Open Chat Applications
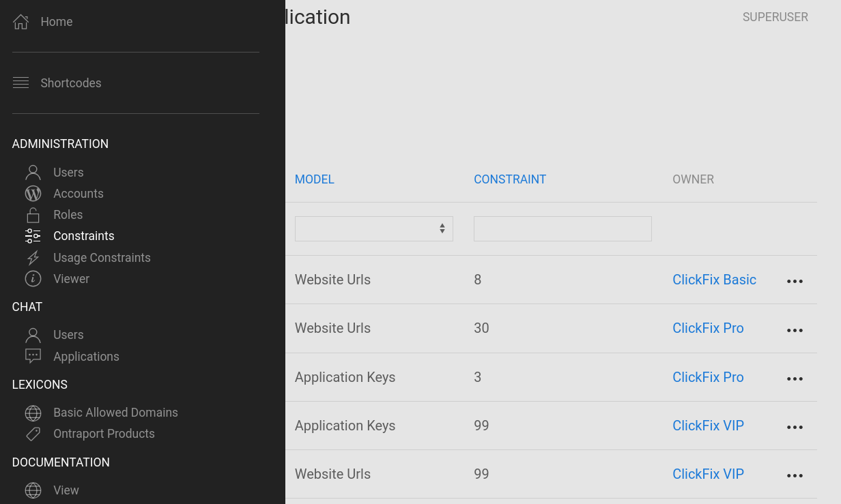 pos(87,357)
